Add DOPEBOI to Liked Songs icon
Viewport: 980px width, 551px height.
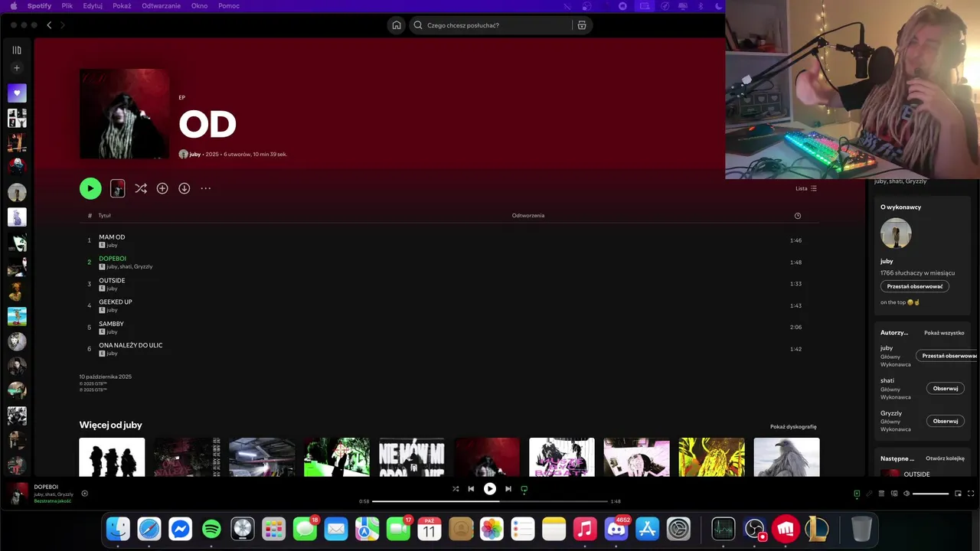pyautogui.click(x=84, y=494)
